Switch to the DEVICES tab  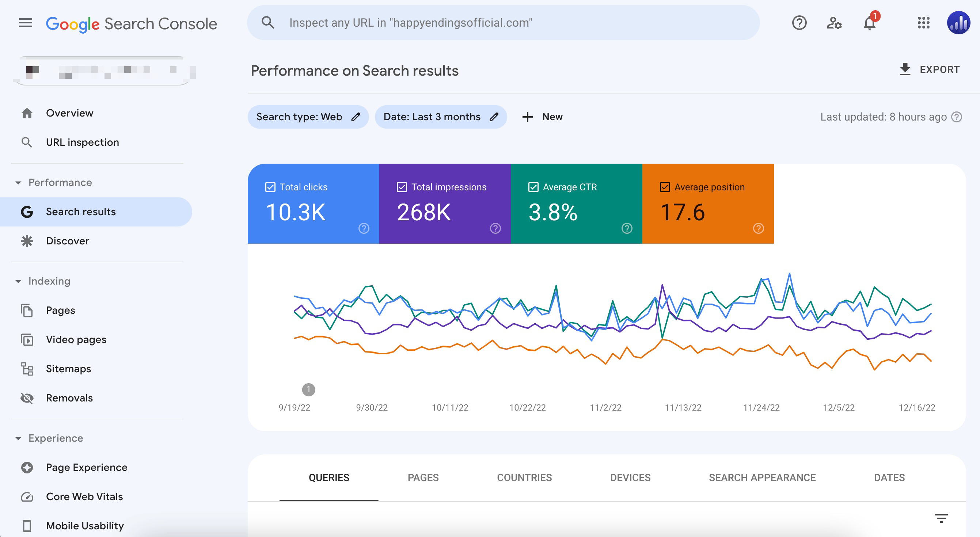[x=630, y=478]
